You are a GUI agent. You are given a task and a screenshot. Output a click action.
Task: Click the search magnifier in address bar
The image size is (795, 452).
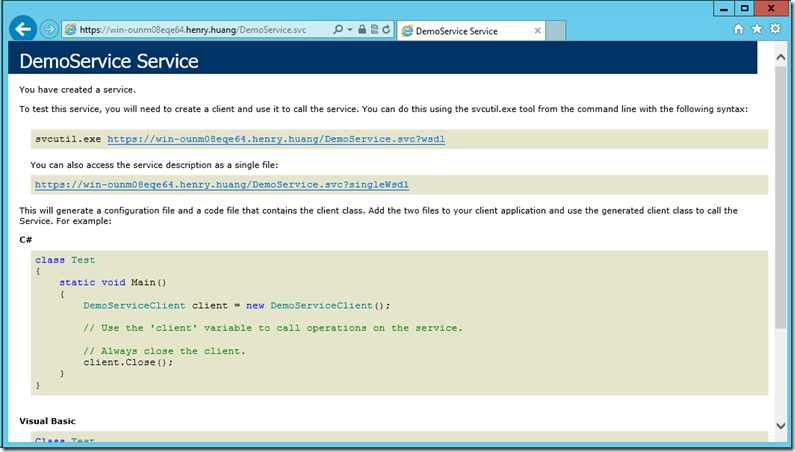338,29
